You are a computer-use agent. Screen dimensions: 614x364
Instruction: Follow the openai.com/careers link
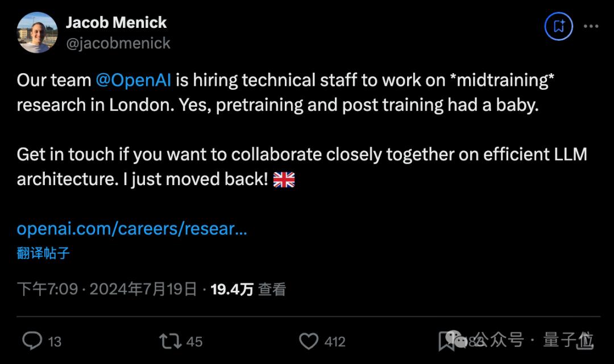coord(132,229)
